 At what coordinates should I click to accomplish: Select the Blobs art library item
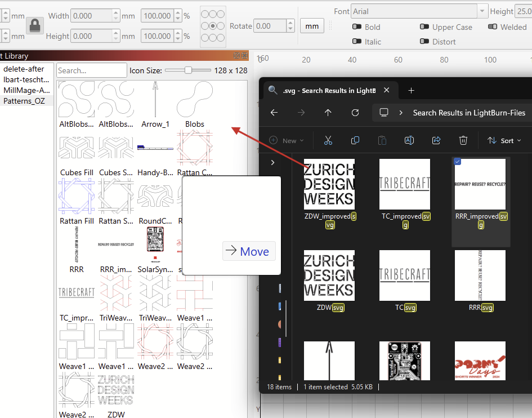[x=195, y=105]
